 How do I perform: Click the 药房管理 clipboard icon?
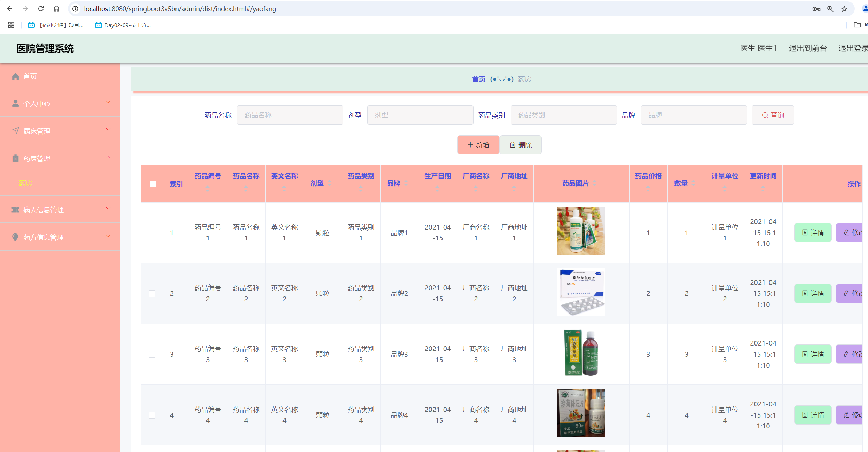(x=15, y=158)
